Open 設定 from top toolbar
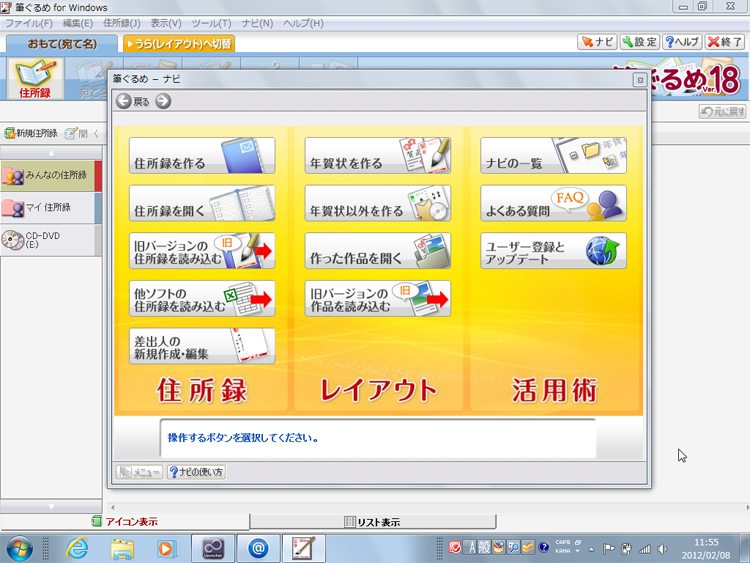Image resolution: width=750 pixels, height=563 pixels. coord(640,42)
